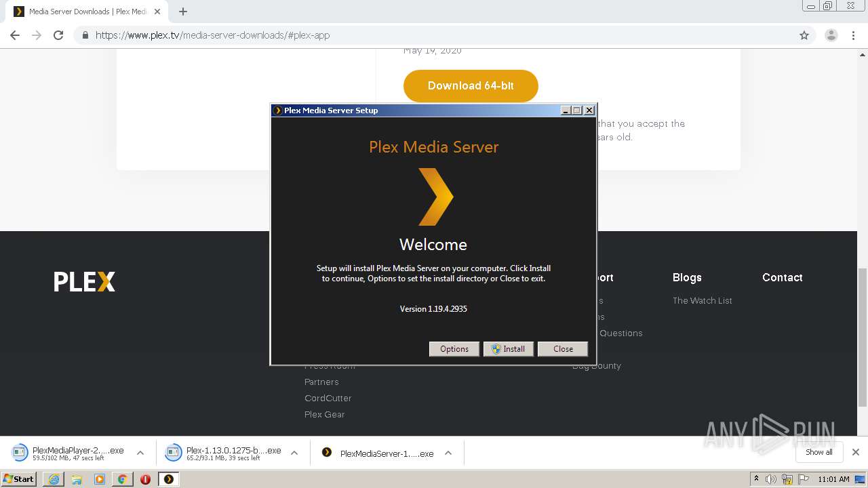Image resolution: width=868 pixels, height=488 pixels.
Task: Click the Blogs footer heading
Action: click(687, 277)
